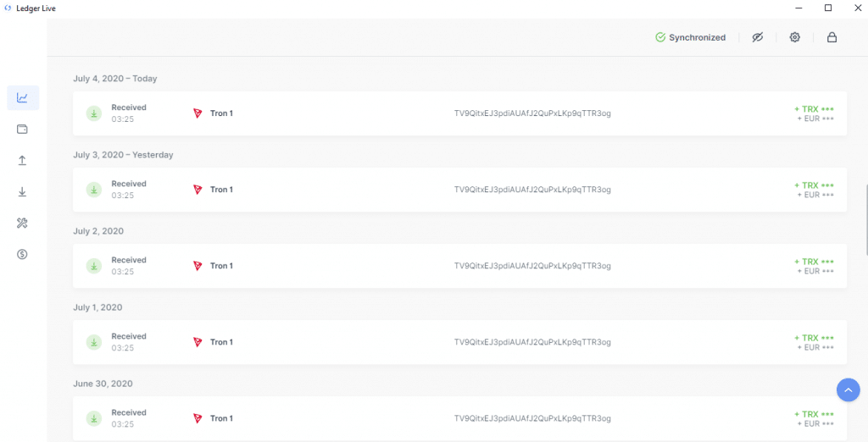868x442 pixels.
Task: Click the TRX amount in July 4 row
Action: click(814, 109)
